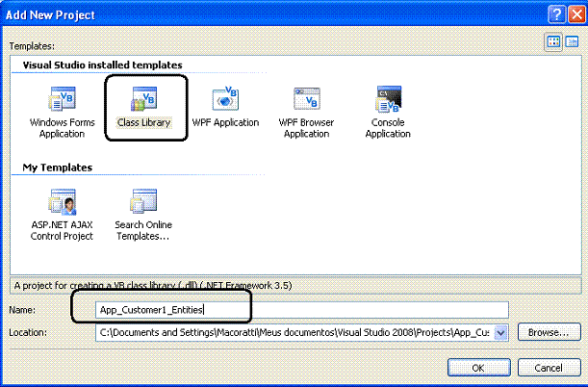
Task: Click the 'WPF Browser Application' label
Action: [x=306, y=128]
